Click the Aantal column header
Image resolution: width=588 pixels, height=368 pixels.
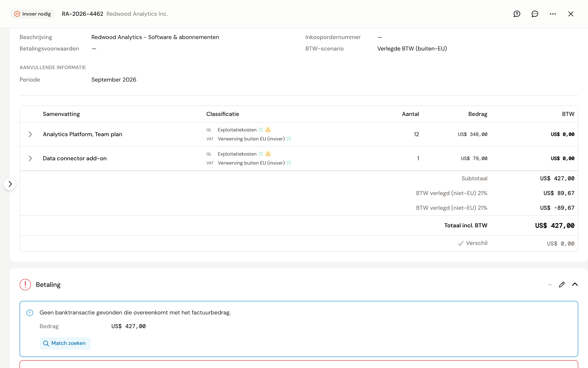tap(410, 114)
